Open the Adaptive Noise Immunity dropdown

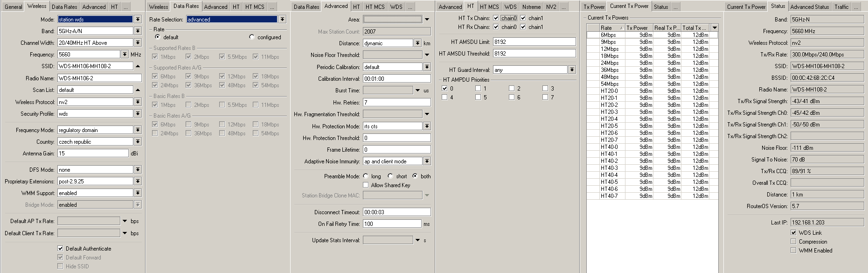click(427, 161)
